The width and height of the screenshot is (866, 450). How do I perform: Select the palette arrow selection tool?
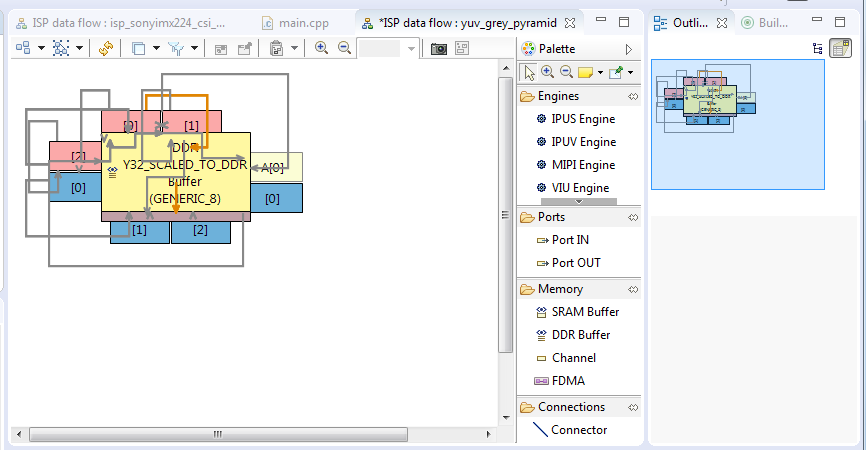529,72
